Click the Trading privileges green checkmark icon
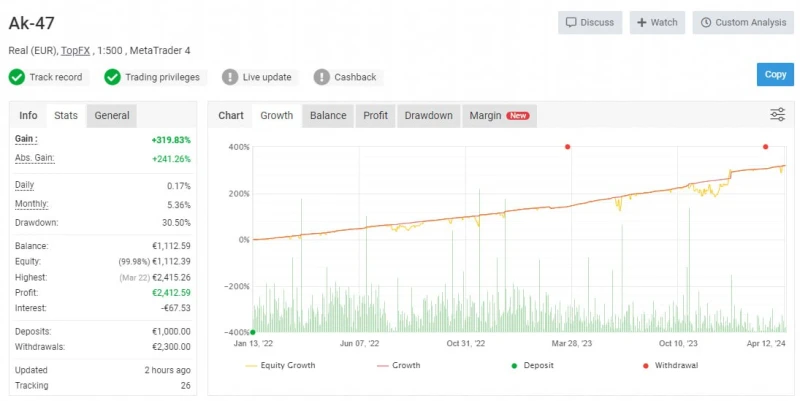Image resolution: width=800 pixels, height=401 pixels. 112,77
